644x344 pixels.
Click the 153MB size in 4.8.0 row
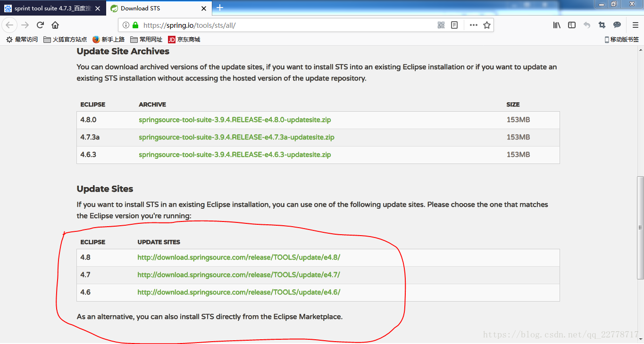coord(518,120)
